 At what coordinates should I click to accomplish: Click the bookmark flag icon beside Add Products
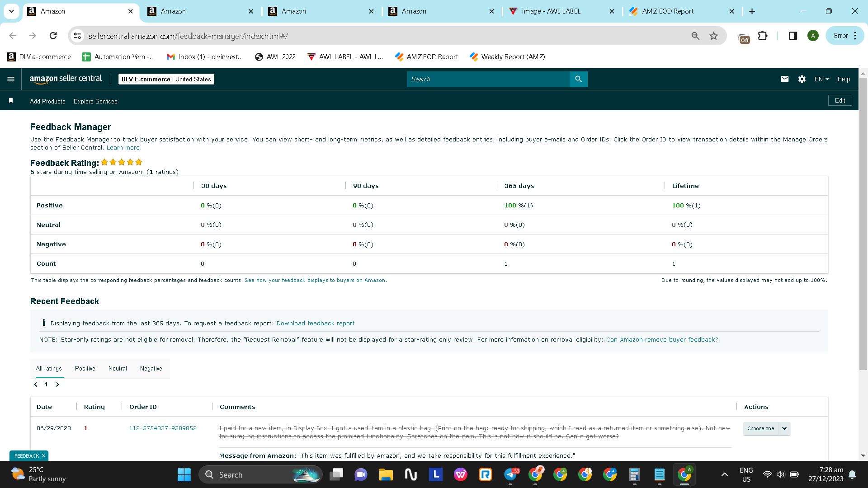click(x=11, y=100)
